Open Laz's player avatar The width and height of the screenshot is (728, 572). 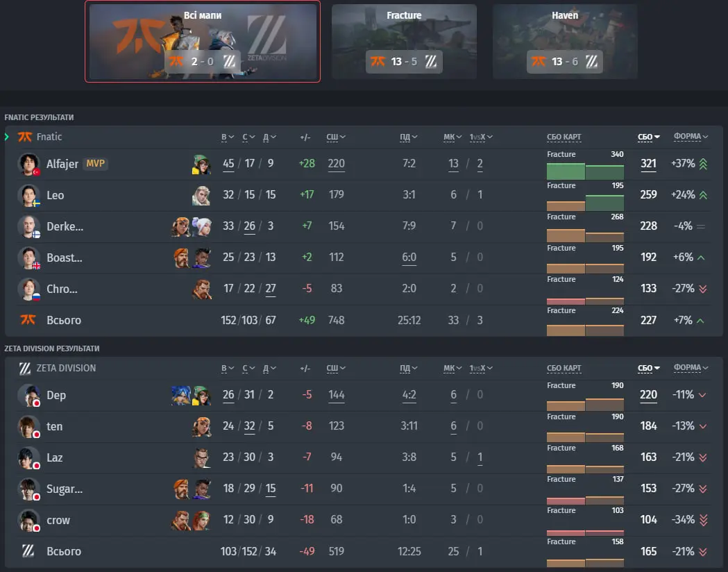pos(28,457)
